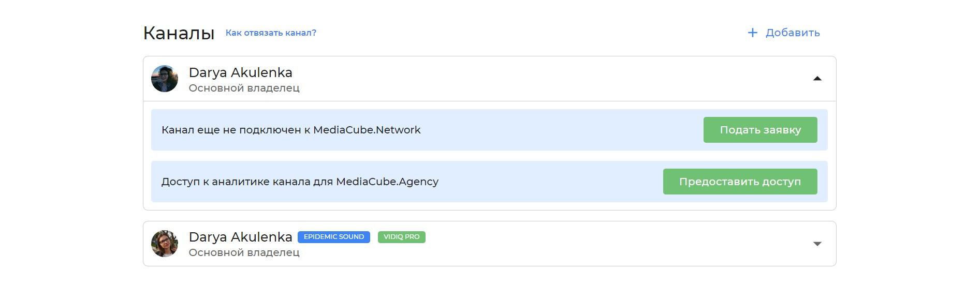Viewport: 980px width, 300px height.
Task: Select the Darya Akulenka name next to the badges
Action: point(240,237)
